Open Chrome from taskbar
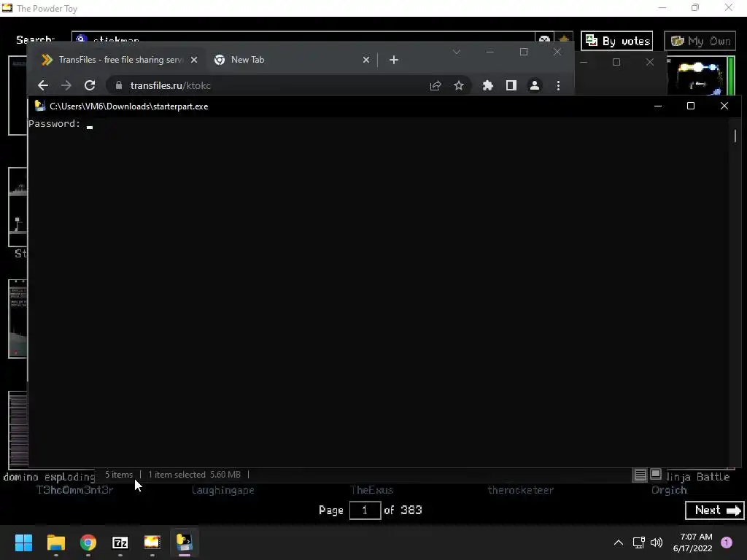The width and height of the screenshot is (747, 560). click(88, 542)
